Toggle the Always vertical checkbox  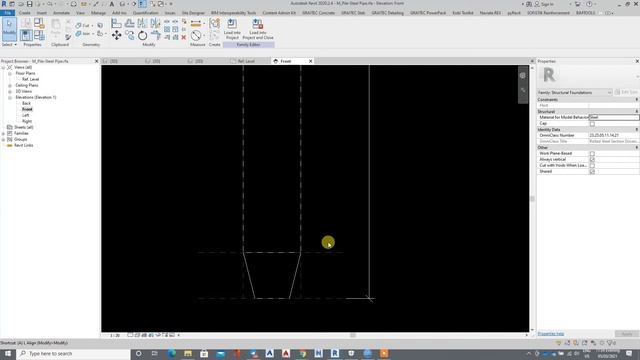click(x=592, y=160)
